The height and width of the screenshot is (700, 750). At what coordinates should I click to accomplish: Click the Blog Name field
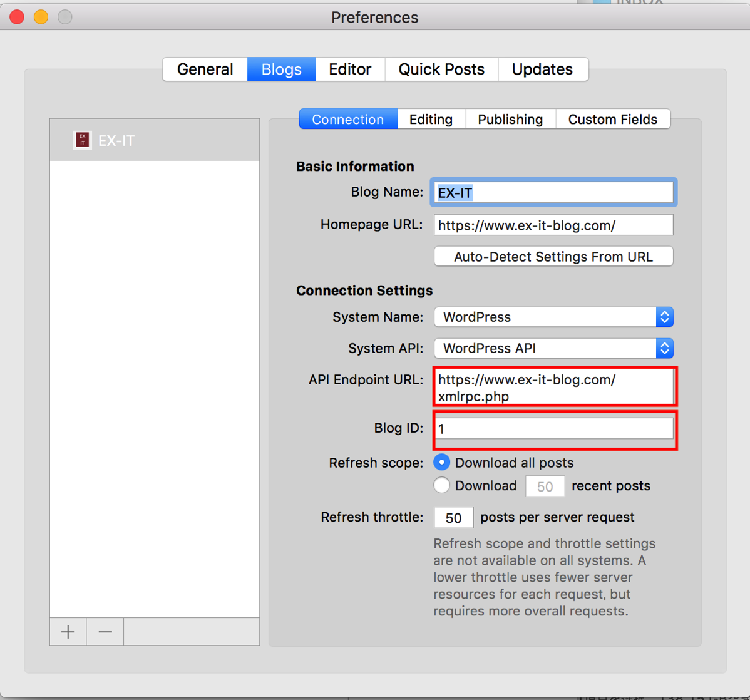tap(553, 193)
